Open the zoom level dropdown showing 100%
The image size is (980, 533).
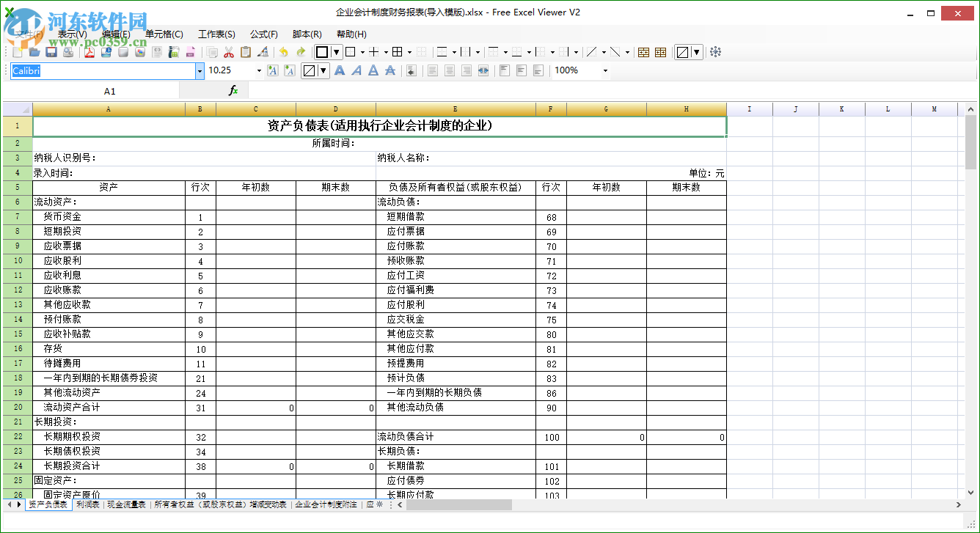click(604, 70)
